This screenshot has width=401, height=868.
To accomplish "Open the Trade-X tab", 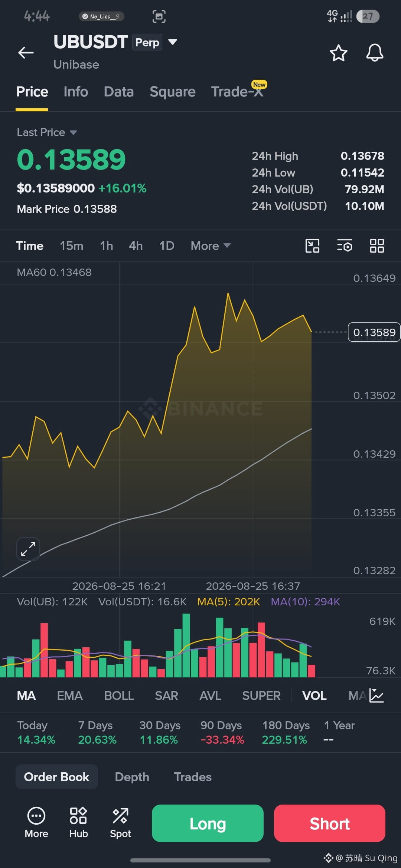I will point(238,92).
